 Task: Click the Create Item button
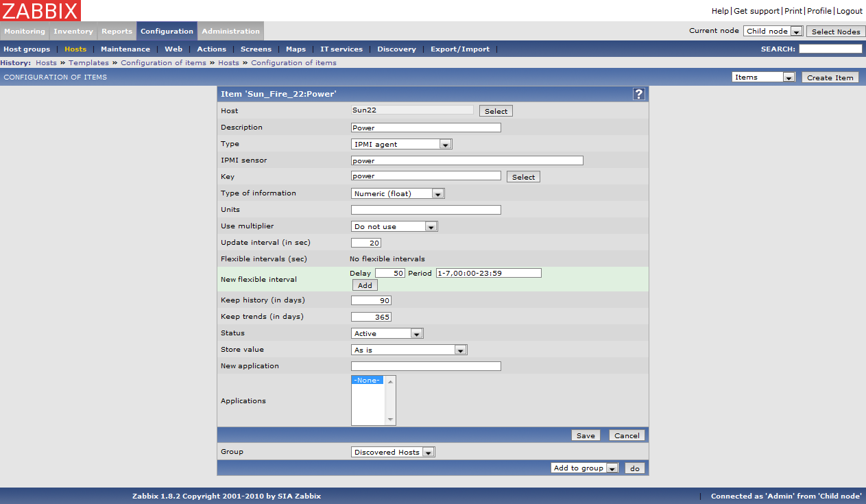pos(830,77)
